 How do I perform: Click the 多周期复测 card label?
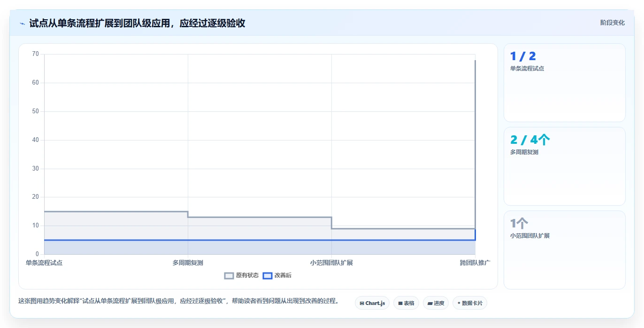(x=524, y=152)
